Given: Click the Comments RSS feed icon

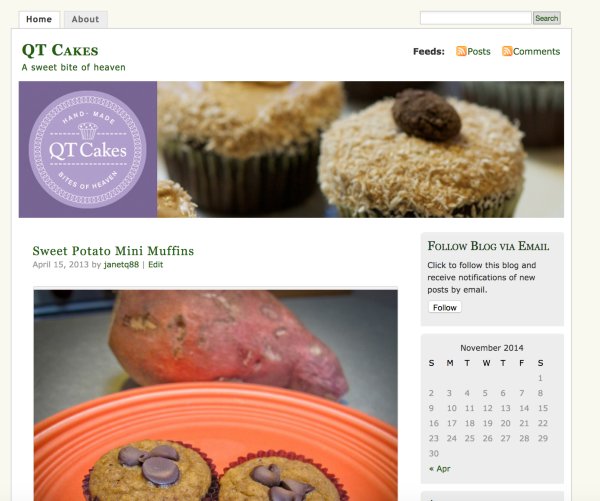Looking at the screenshot, I should click(x=507, y=51).
